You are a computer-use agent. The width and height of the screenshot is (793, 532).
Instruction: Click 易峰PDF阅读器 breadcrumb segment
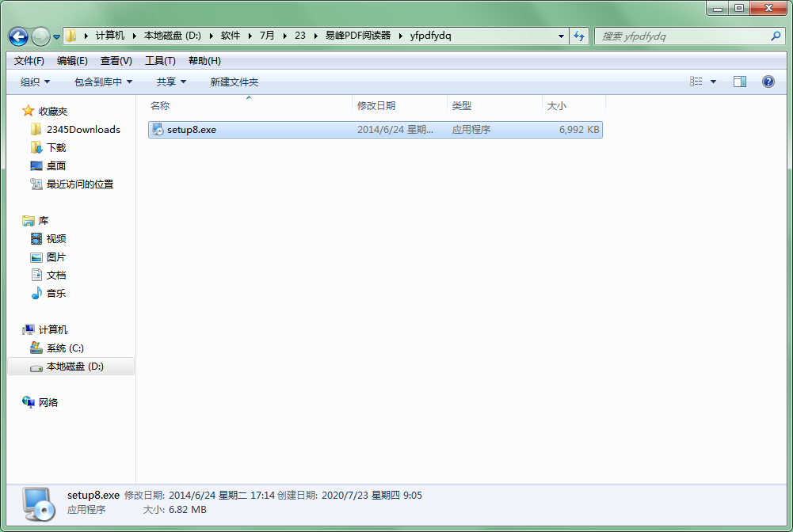coord(358,36)
